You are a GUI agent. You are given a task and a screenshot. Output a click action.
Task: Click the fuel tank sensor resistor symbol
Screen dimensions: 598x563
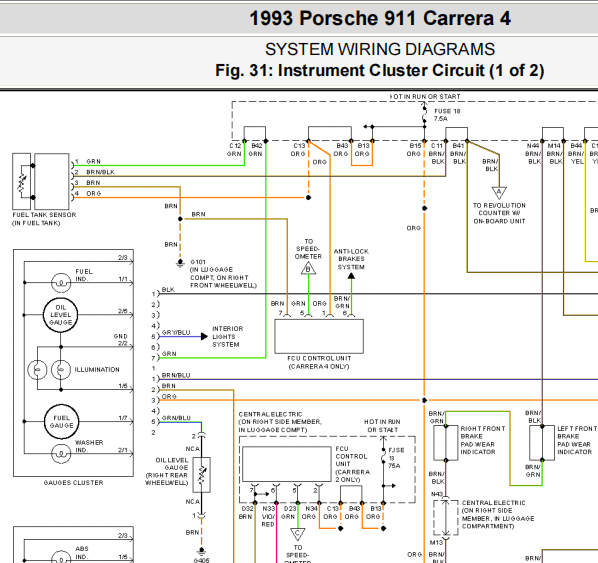tap(22, 182)
